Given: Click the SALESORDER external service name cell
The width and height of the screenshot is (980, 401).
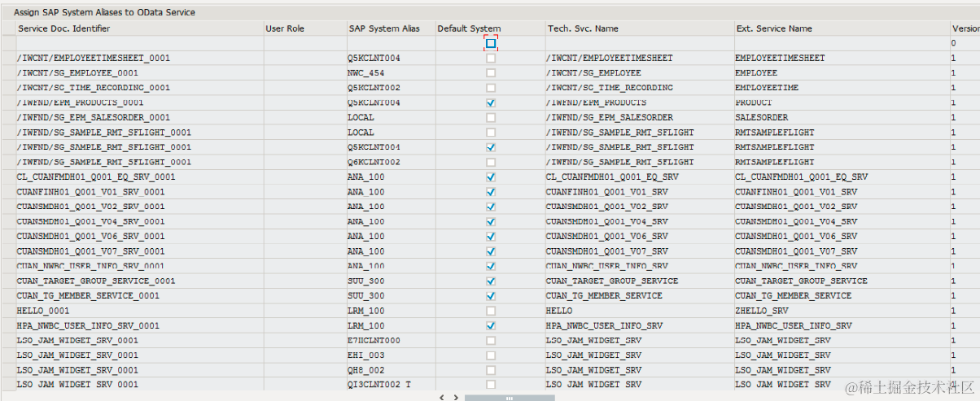Looking at the screenshot, I should point(842,117).
